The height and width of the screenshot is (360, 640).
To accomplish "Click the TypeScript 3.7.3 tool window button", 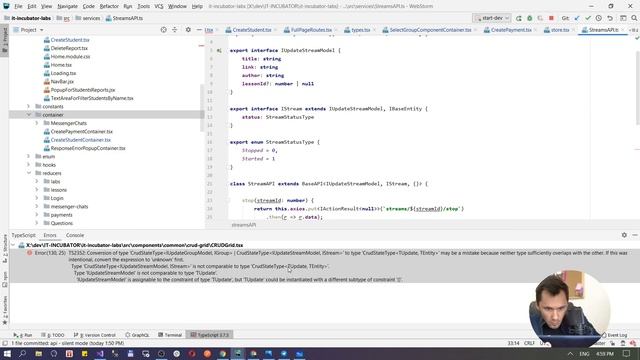I will [209, 335].
